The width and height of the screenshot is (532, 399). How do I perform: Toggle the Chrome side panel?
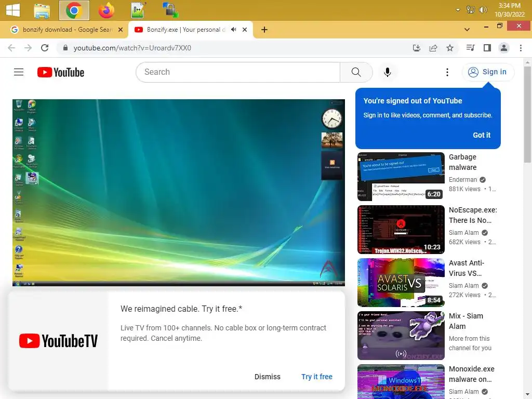coord(487,48)
